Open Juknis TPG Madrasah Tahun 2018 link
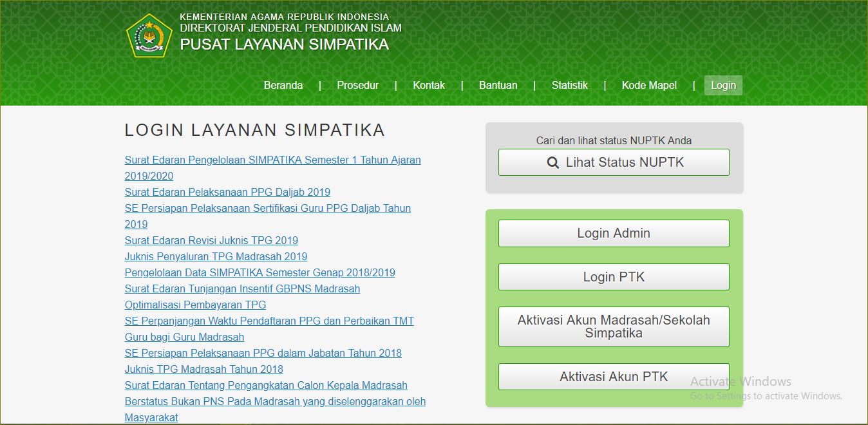Image resolution: width=868 pixels, height=425 pixels. coord(203,369)
